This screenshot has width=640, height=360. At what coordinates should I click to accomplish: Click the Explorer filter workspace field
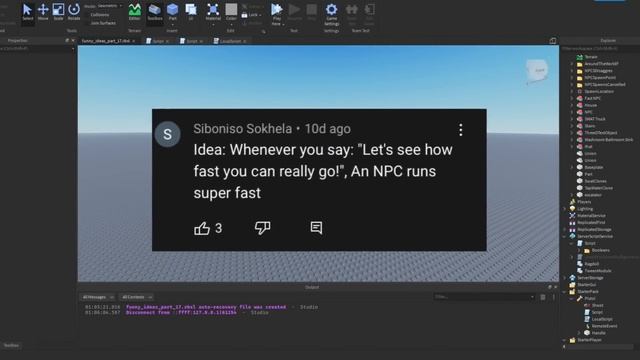[600, 49]
